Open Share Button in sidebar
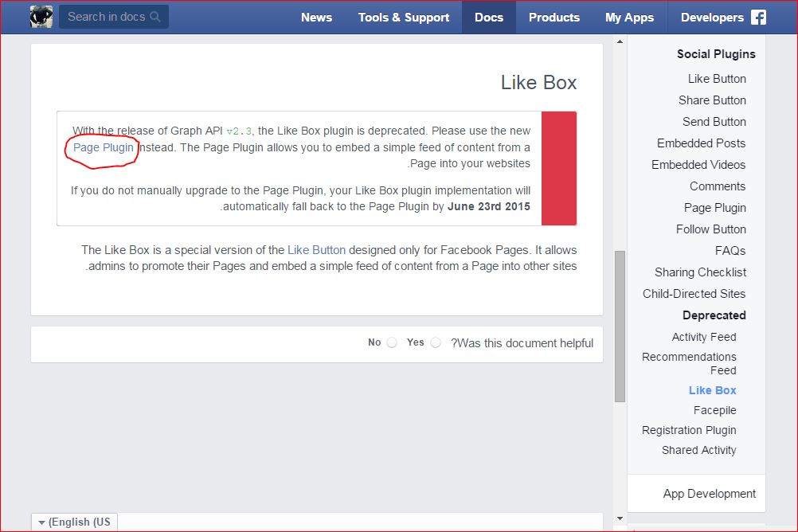Screen dimensions: 798x532 tap(712, 100)
